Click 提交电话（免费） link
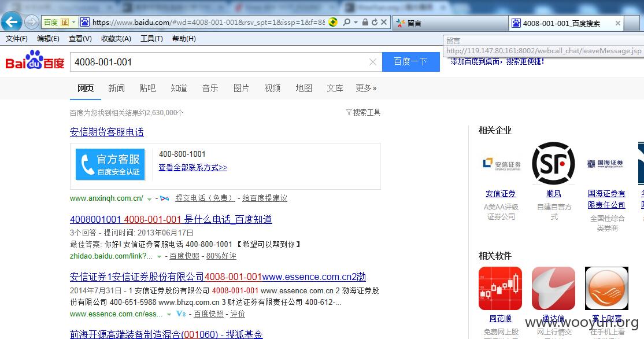Screen dimensions: 644x339 (x=205, y=198)
